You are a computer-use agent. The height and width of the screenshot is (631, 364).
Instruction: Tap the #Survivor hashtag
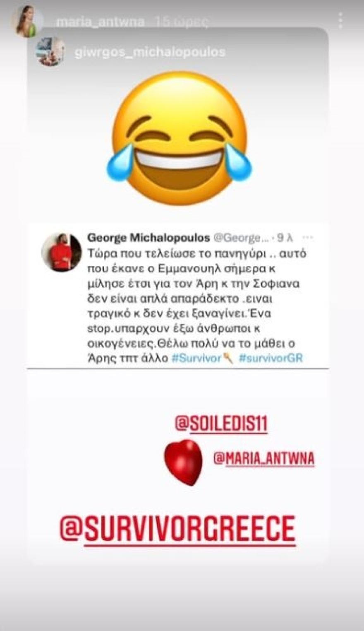click(x=196, y=358)
